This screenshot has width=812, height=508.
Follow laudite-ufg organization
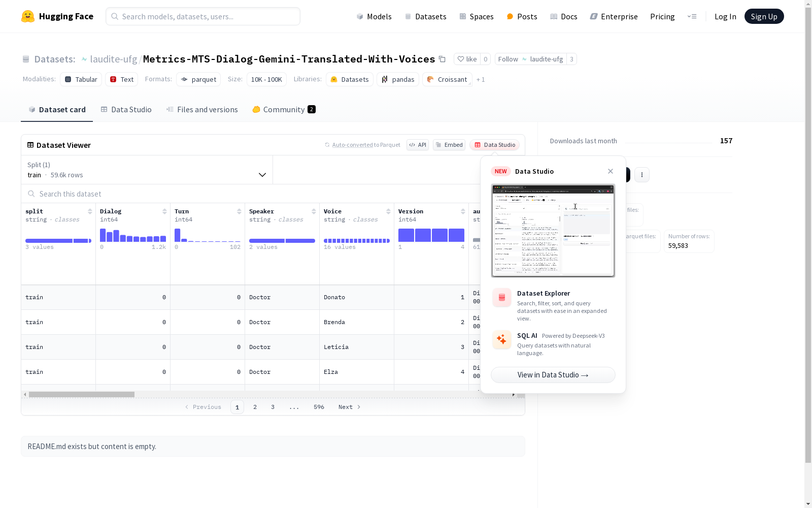click(530, 59)
